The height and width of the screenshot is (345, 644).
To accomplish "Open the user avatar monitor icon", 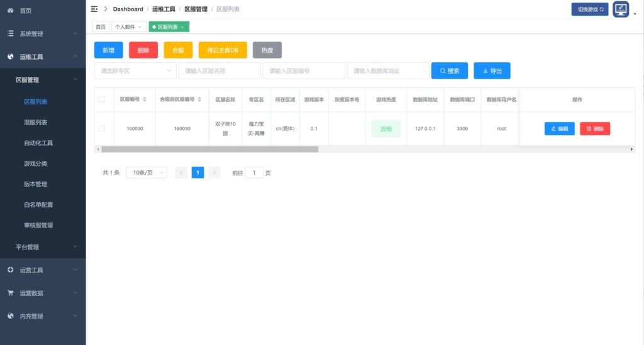I will 621,9.
